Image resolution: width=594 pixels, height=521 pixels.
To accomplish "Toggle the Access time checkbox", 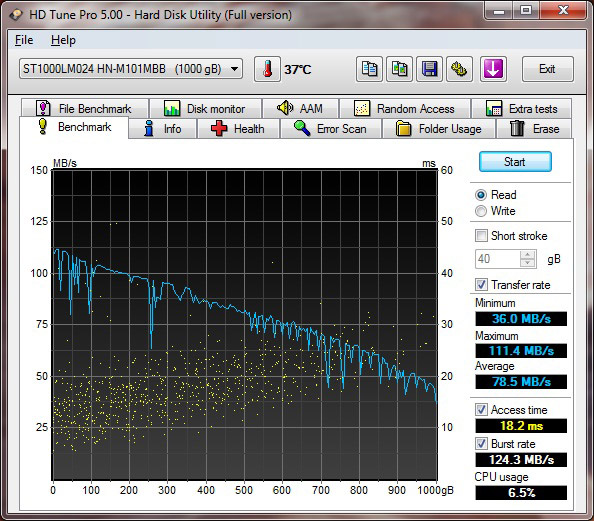I will pos(481,410).
